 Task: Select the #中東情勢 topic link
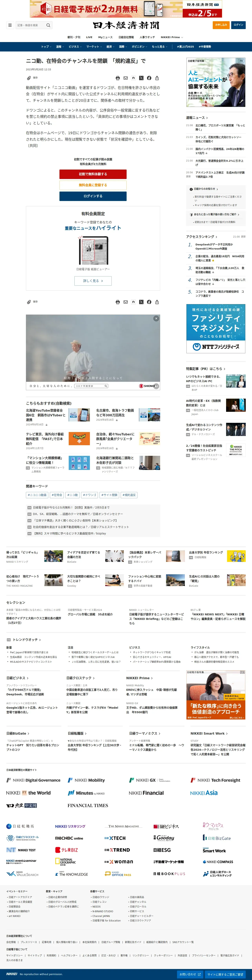tap(205, 47)
